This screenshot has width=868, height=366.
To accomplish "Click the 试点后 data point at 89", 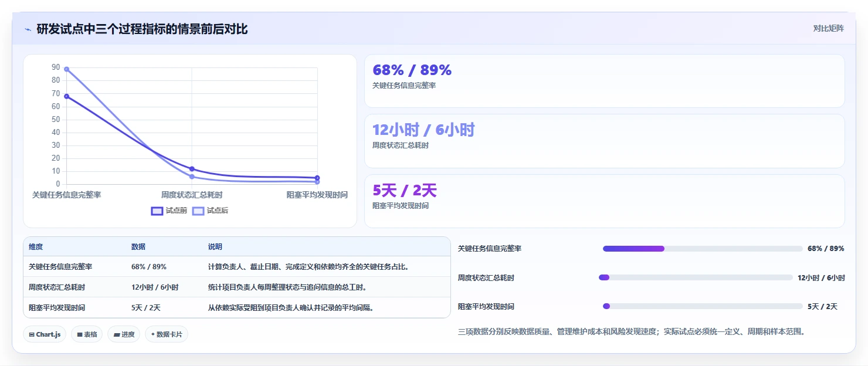I will [66, 69].
